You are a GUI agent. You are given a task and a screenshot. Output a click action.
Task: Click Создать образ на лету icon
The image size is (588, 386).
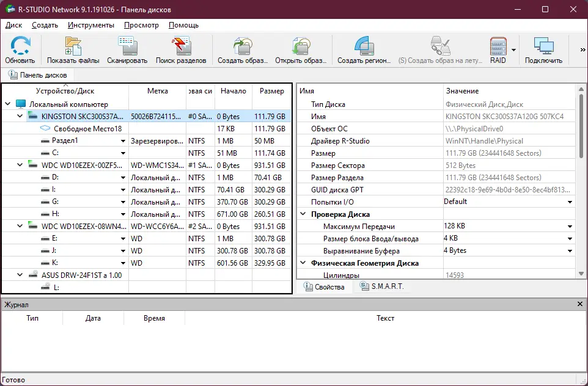[x=440, y=46]
